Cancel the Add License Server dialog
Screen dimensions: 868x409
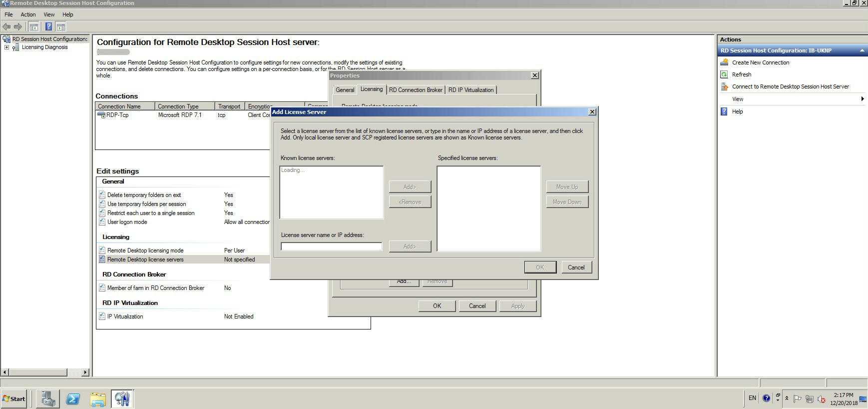point(576,267)
